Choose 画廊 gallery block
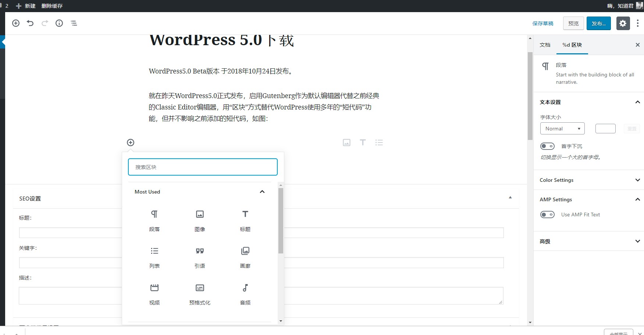Screen dimensions: 644x335 coord(245,257)
